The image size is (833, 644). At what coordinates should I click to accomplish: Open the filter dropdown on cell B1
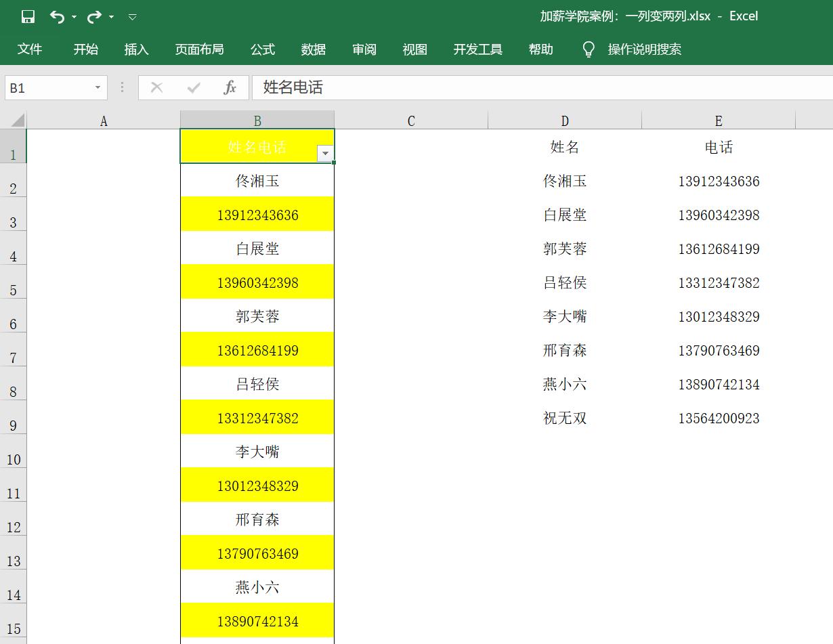coord(325,154)
